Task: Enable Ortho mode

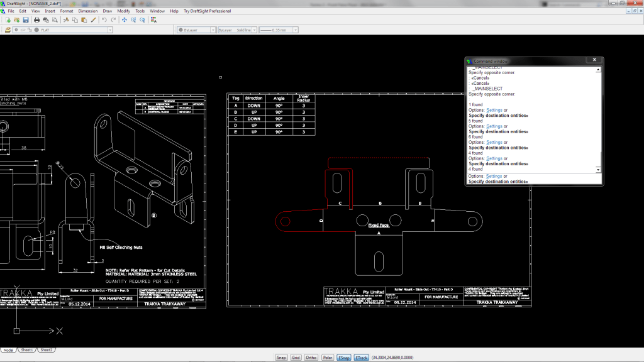Action: point(311,358)
